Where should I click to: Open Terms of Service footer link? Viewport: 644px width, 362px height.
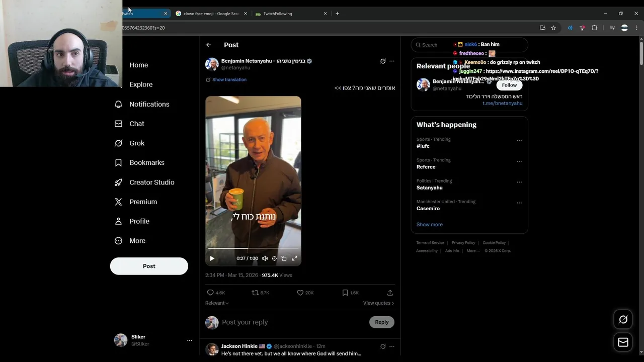430,243
